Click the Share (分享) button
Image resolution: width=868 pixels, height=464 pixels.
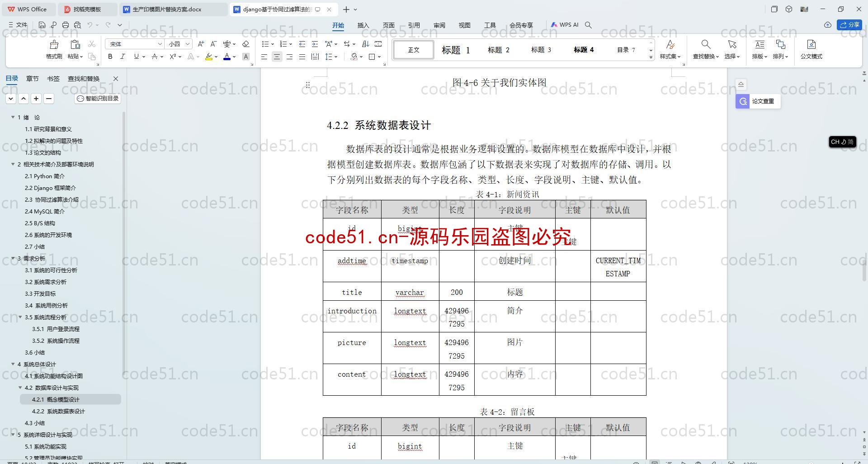click(849, 25)
